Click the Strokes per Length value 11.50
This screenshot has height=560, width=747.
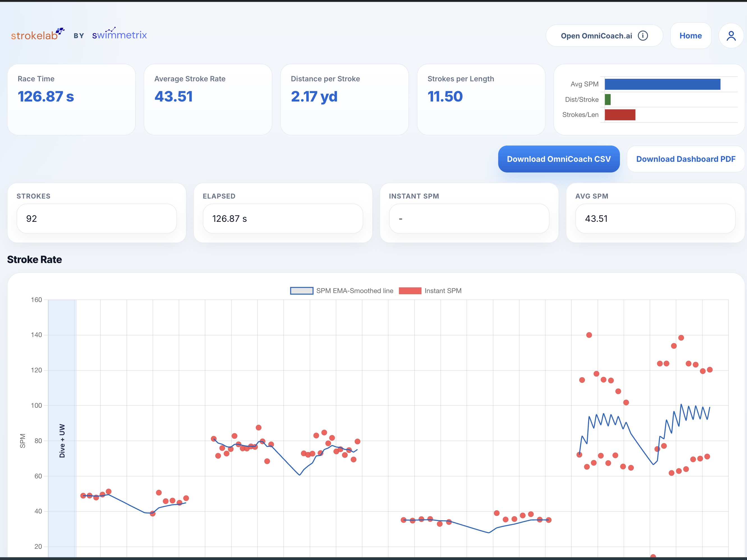pos(445,96)
